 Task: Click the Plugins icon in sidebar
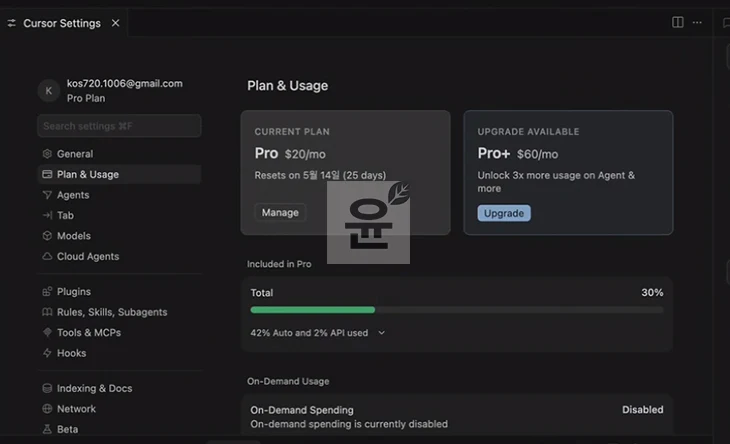point(47,291)
